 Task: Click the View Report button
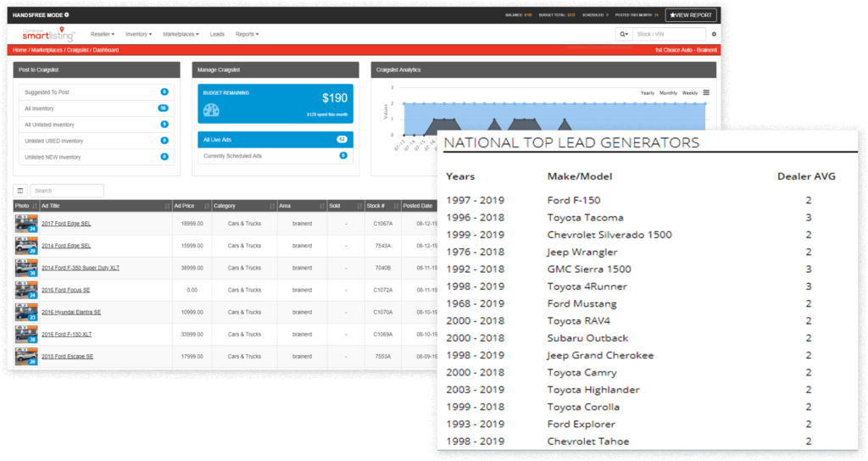click(x=691, y=15)
